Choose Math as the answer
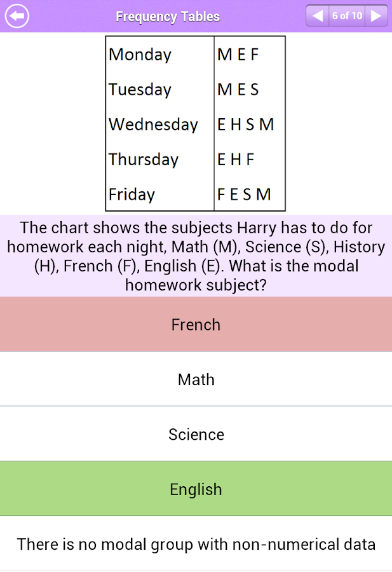Screen dimensions: 392x572 point(196,379)
